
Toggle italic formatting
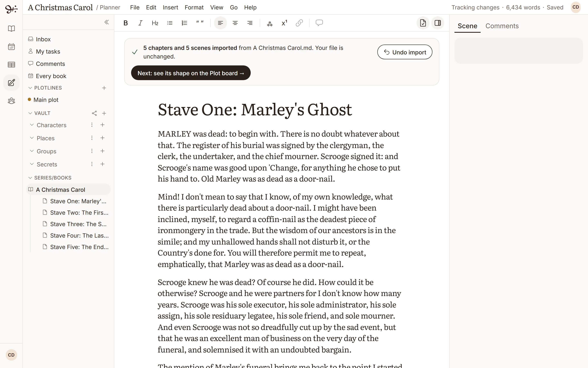(140, 23)
